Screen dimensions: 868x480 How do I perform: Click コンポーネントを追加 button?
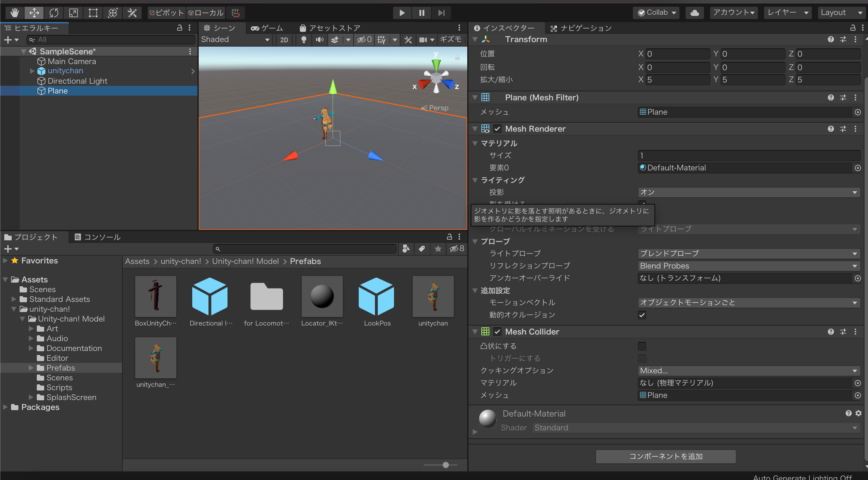(x=666, y=456)
